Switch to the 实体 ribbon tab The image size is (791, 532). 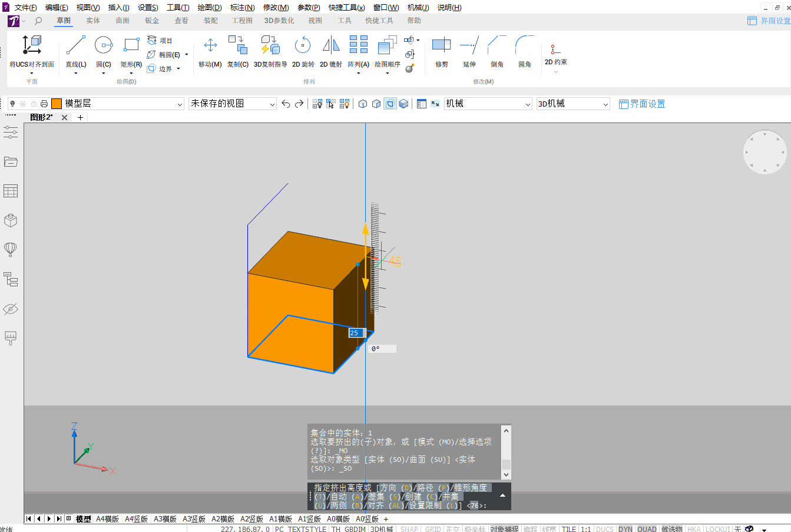(93, 21)
